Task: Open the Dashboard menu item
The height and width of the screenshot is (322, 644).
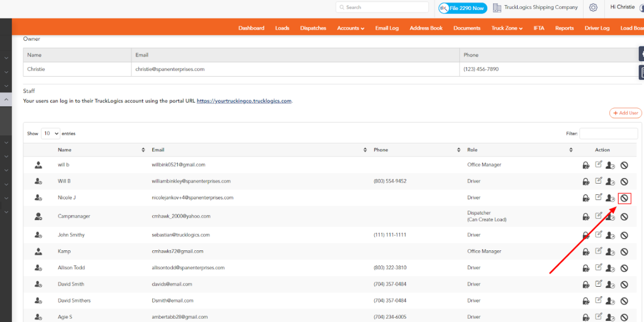Action: tap(252, 28)
